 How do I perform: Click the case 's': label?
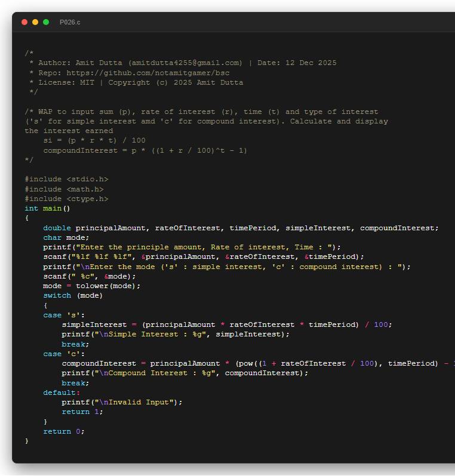(64, 315)
